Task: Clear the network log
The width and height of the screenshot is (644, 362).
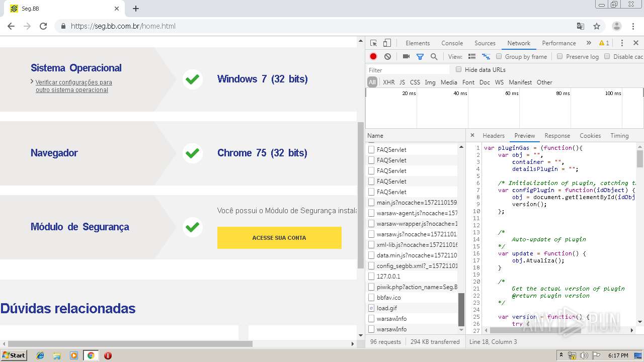Action: pos(387,57)
